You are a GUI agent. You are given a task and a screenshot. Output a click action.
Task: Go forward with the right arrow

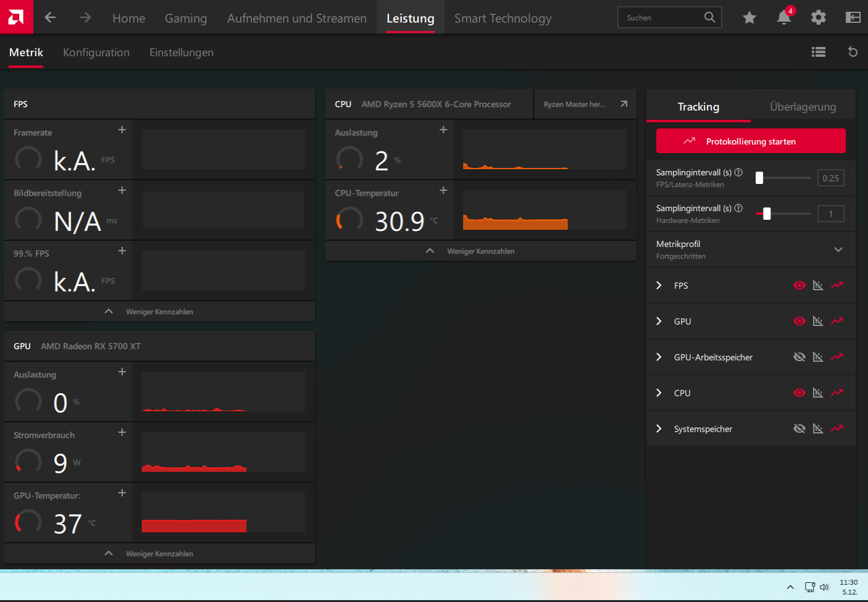pos(85,17)
